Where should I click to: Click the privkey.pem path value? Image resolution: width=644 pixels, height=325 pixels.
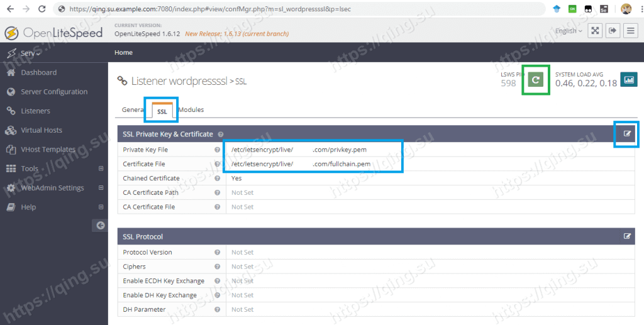point(299,150)
